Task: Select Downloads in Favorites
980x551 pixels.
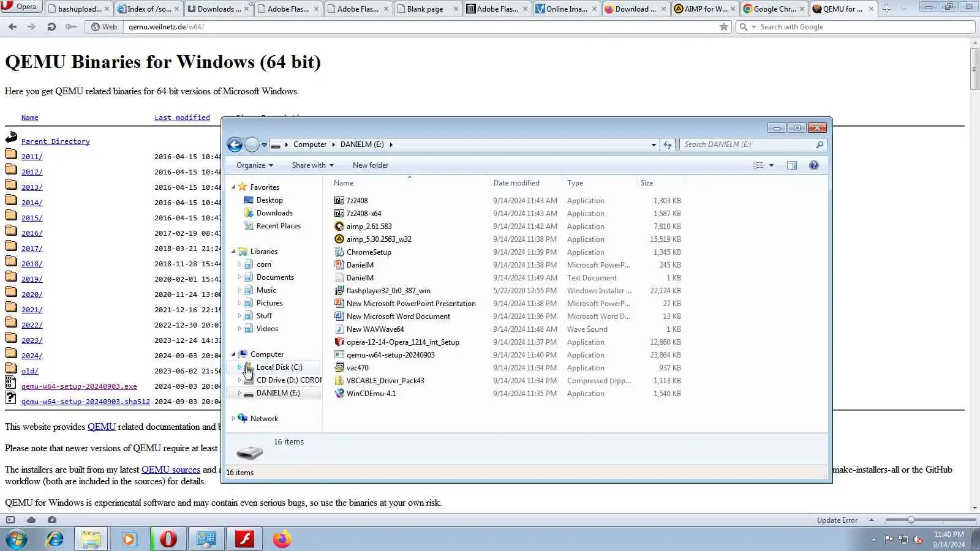Action: pos(274,213)
